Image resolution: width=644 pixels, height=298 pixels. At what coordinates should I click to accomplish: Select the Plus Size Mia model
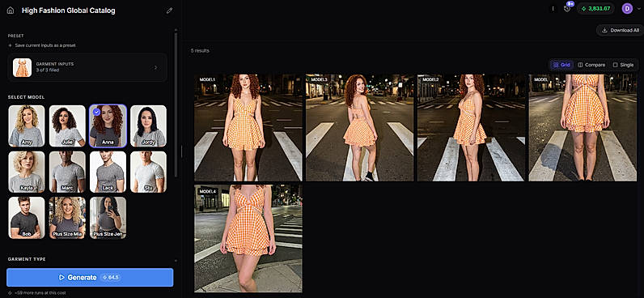67,218
